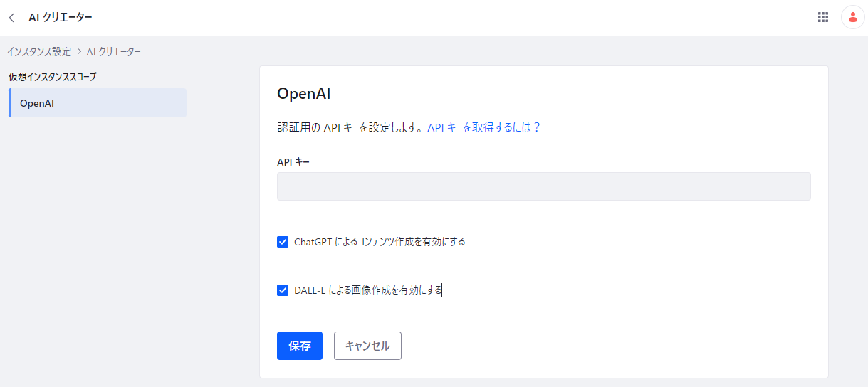The width and height of the screenshot is (868, 387).
Task: Click the 仮想インスタンススコープ sidebar label
Action: click(x=53, y=76)
